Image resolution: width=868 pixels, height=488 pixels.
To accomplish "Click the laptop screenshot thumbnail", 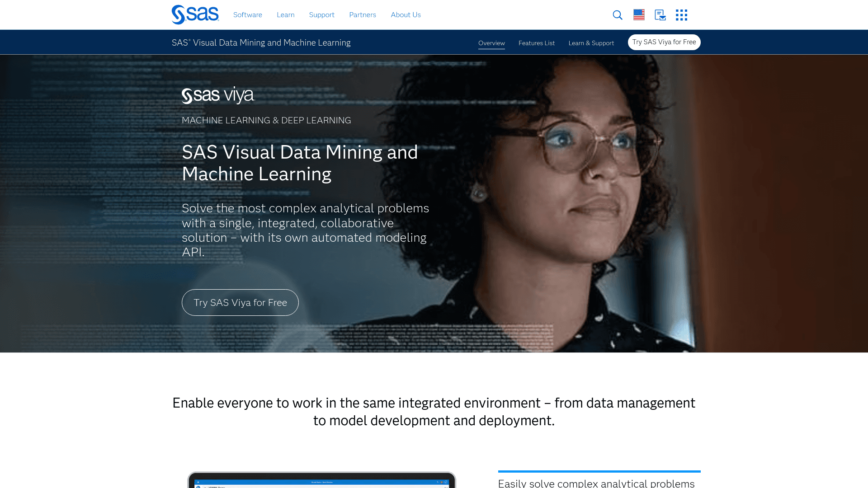I will point(322,479).
